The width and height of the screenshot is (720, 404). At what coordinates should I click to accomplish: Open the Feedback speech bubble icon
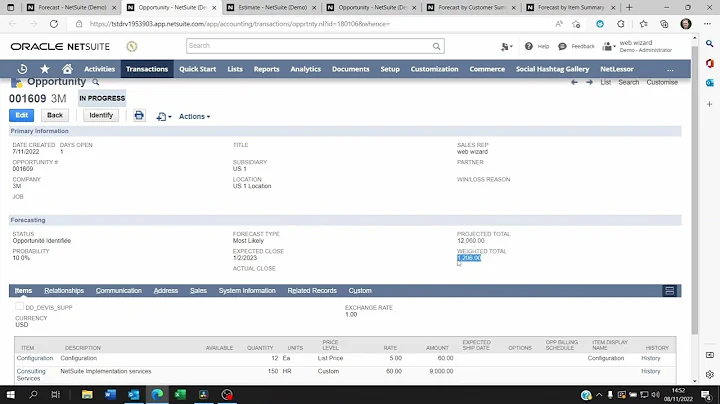562,46
